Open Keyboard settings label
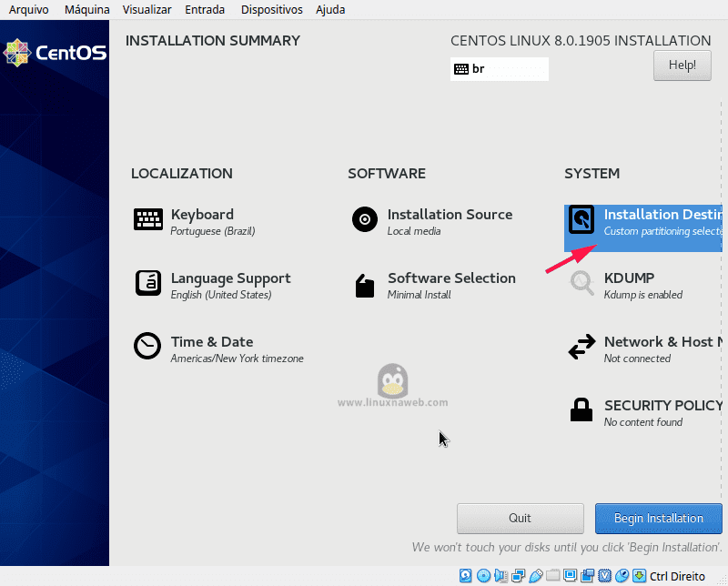728x586 pixels. (202, 215)
